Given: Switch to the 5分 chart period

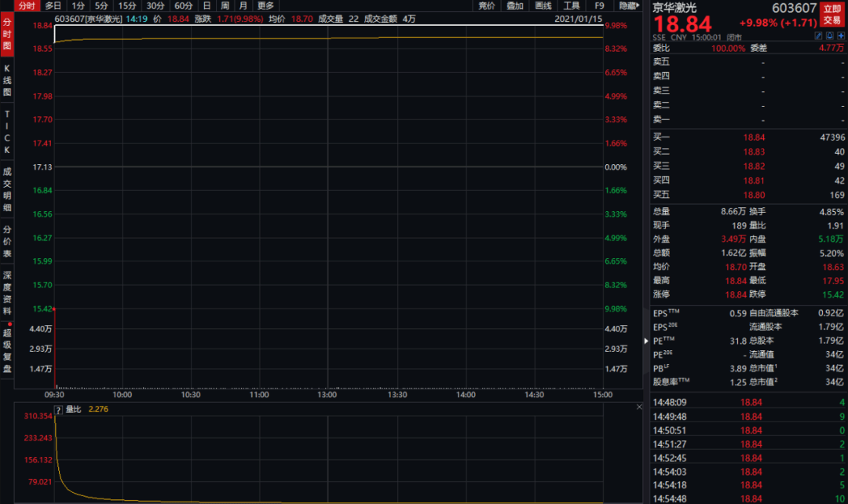Looking at the screenshot, I should (x=101, y=5).
